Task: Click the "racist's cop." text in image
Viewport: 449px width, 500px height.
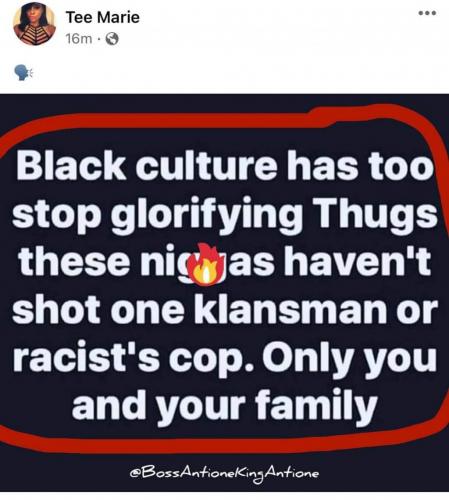Action: click(x=133, y=360)
